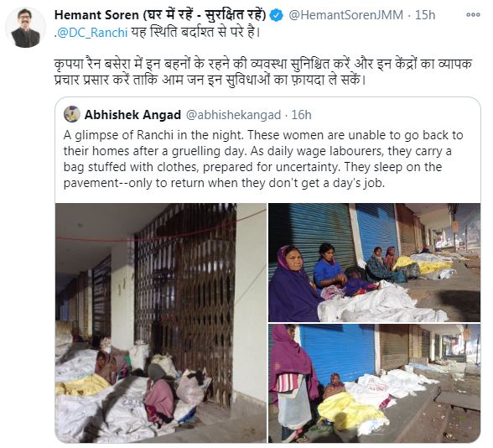Open the large left photo with the iron gate
The image size is (493, 448).
click(161, 323)
